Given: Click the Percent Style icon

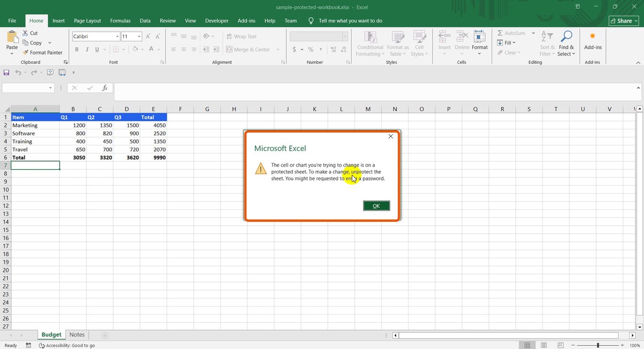Looking at the screenshot, I should click(311, 49).
